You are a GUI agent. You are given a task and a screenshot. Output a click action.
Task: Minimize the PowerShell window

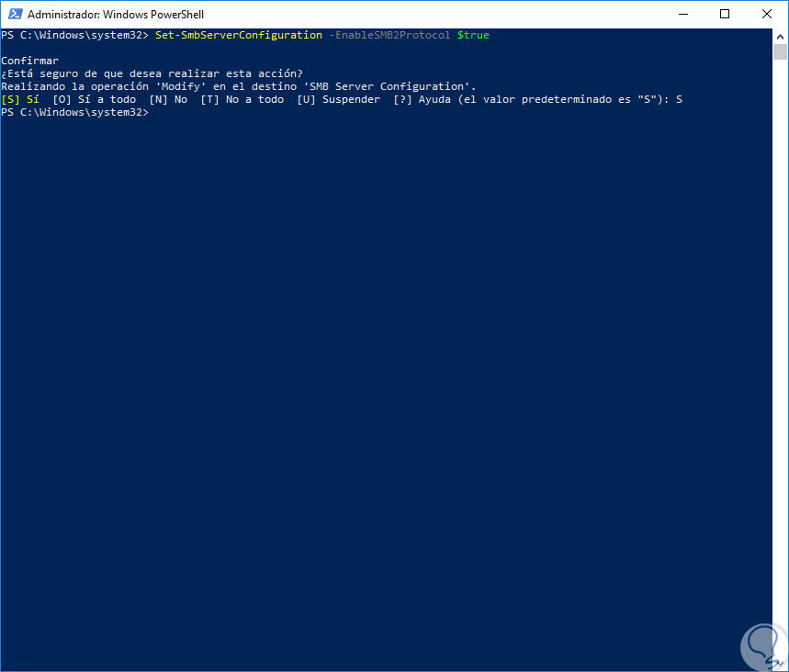tap(682, 15)
